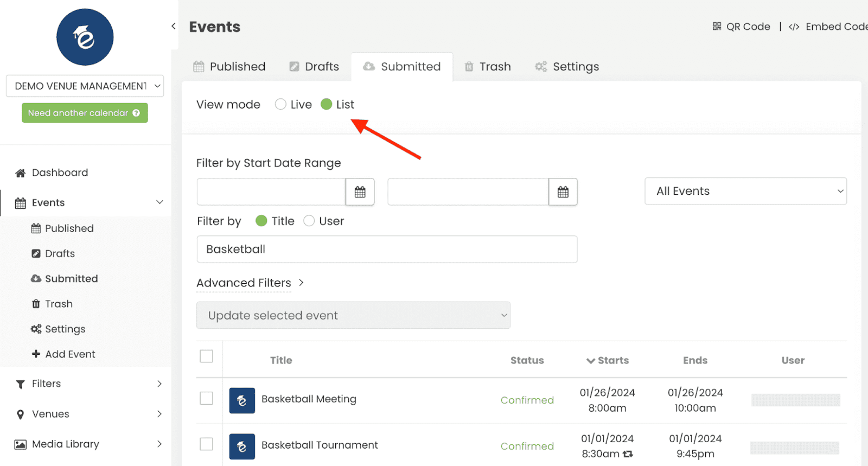This screenshot has height=466, width=868.
Task: Select Filter by Title radio button
Action: click(261, 221)
